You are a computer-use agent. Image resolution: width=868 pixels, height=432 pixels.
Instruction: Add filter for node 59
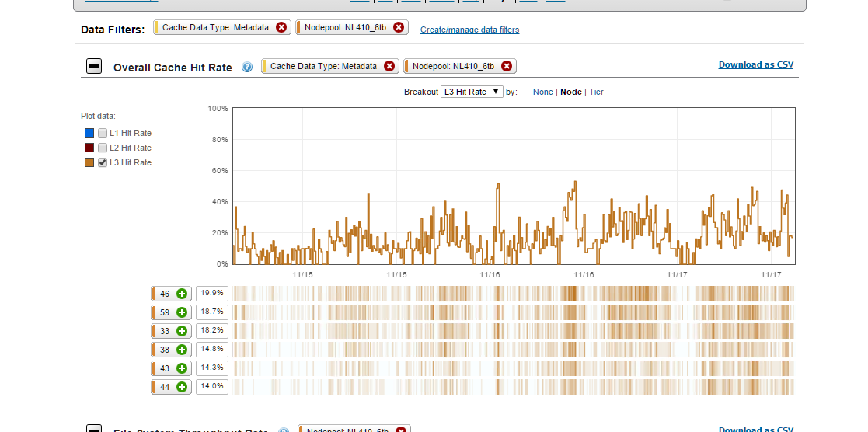(181, 312)
